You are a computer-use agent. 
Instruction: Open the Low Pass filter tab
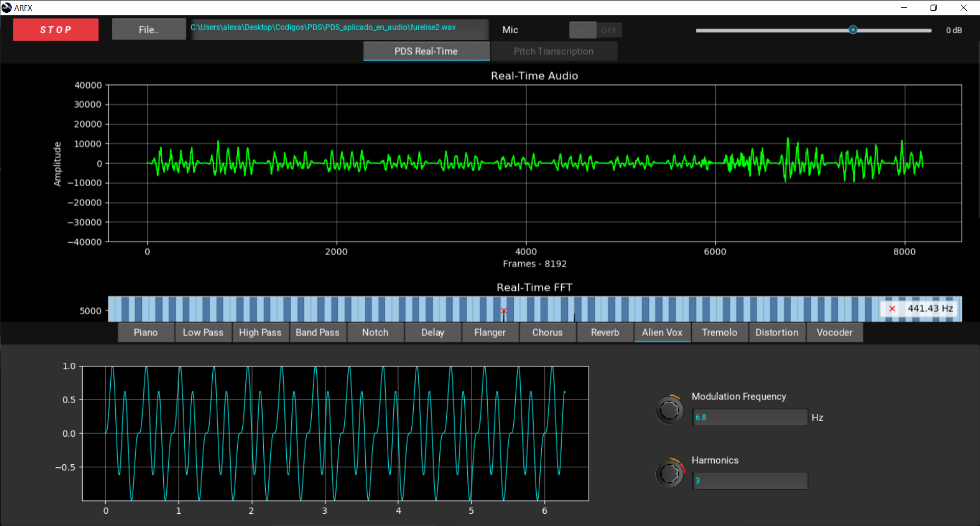pos(203,333)
